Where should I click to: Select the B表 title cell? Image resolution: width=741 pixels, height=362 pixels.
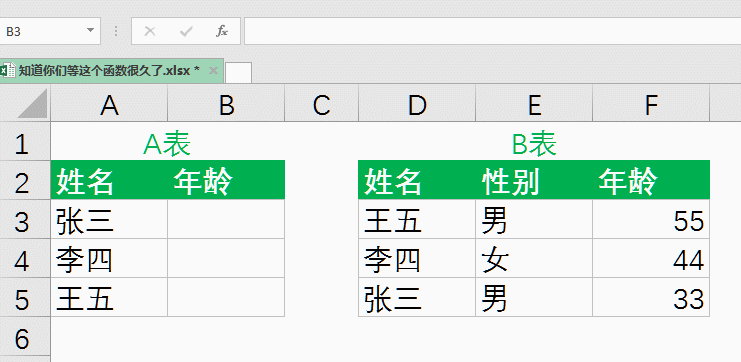point(534,142)
